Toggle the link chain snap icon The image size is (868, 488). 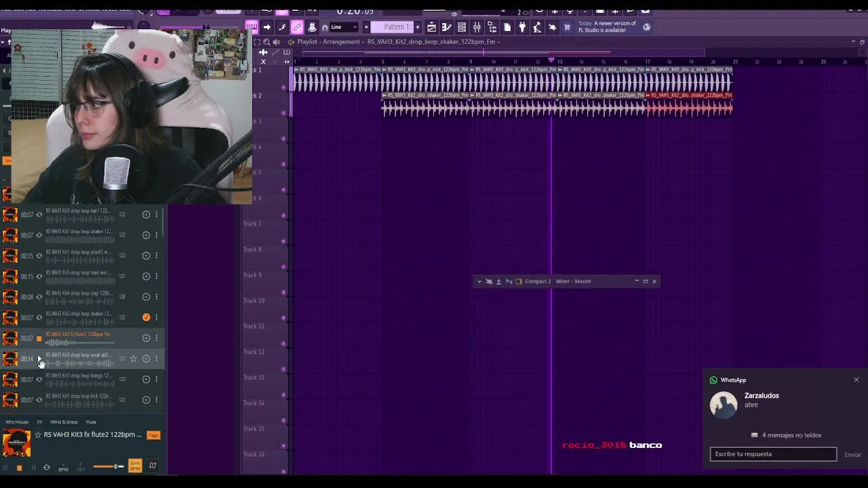[296, 27]
